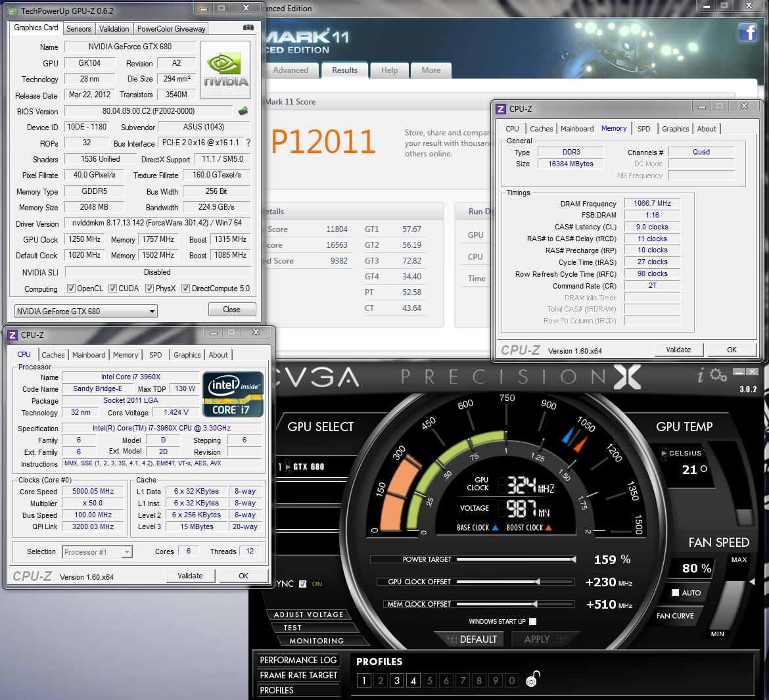The width and height of the screenshot is (769, 700).
Task: Select profile slot 1 in Precision X
Action: point(364,680)
